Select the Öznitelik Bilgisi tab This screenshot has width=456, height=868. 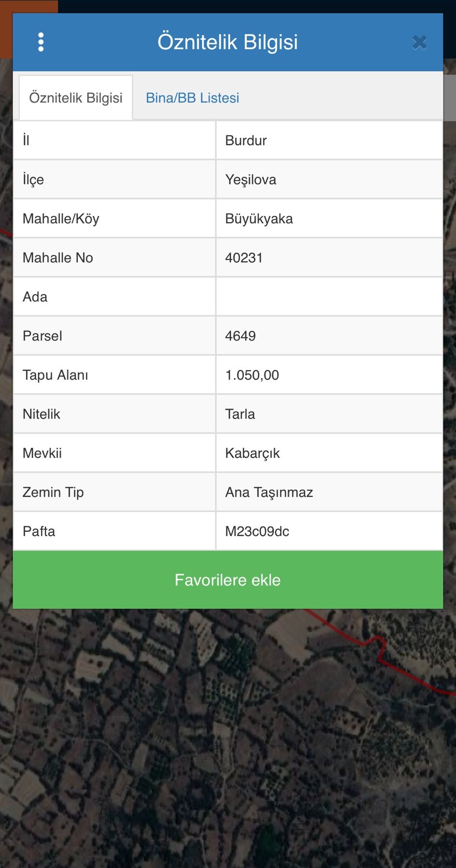click(x=76, y=98)
